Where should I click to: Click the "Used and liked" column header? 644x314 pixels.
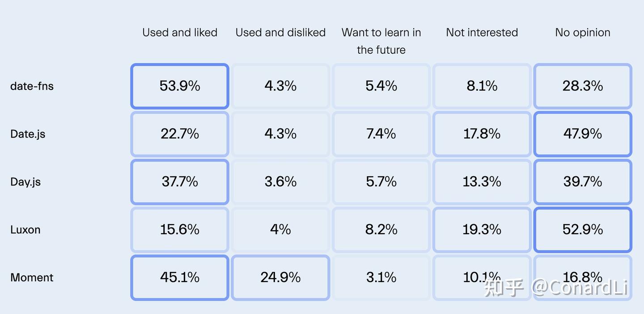coord(180,33)
